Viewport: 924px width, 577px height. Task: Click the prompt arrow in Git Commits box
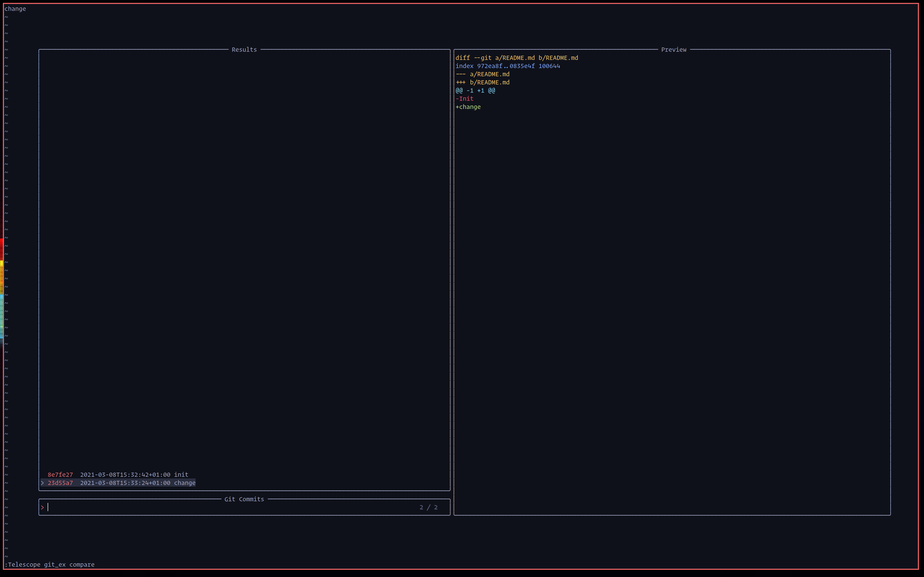point(42,507)
